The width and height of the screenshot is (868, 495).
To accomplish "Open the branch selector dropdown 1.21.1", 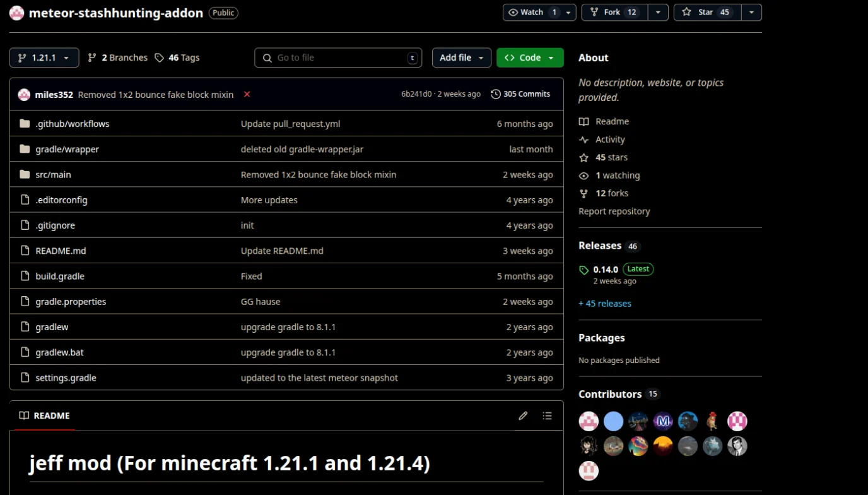I will (44, 57).
